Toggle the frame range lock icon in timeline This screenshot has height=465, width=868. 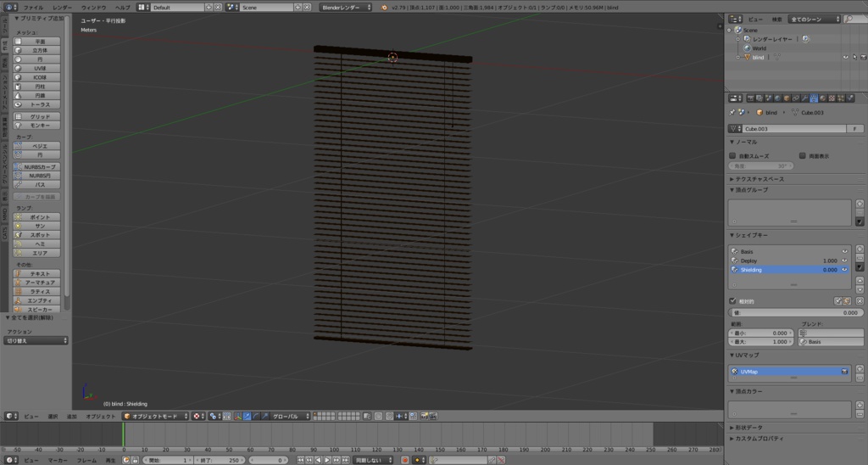135,460
